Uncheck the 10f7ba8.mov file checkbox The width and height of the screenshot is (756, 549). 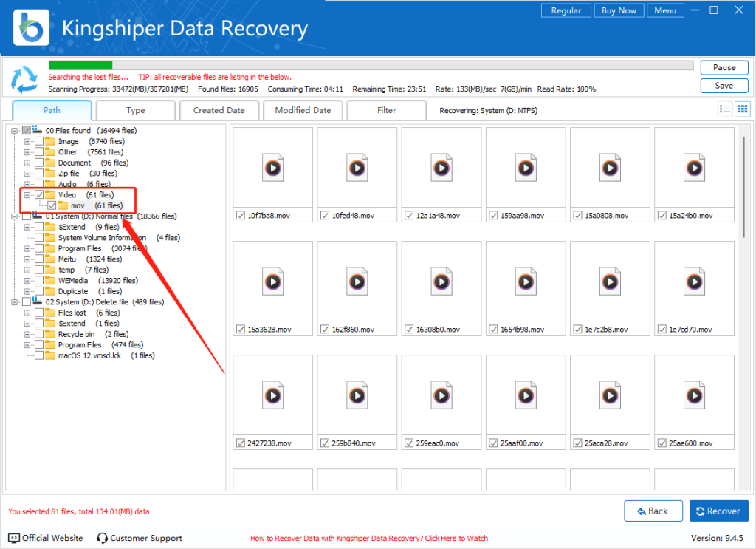(241, 216)
